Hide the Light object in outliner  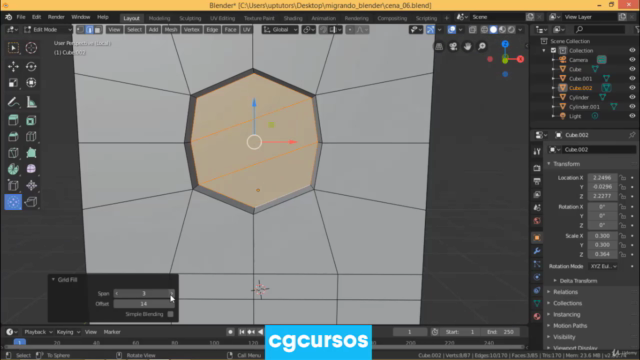tap(632, 116)
